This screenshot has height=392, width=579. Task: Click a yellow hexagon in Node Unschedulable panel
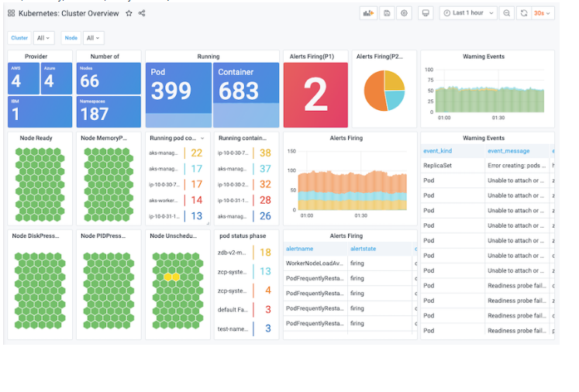coord(168,277)
